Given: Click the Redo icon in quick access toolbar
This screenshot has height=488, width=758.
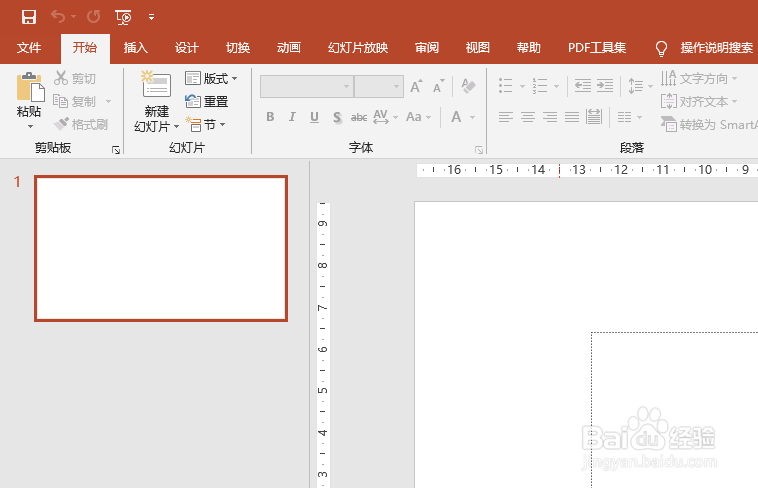Looking at the screenshot, I should (x=93, y=17).
